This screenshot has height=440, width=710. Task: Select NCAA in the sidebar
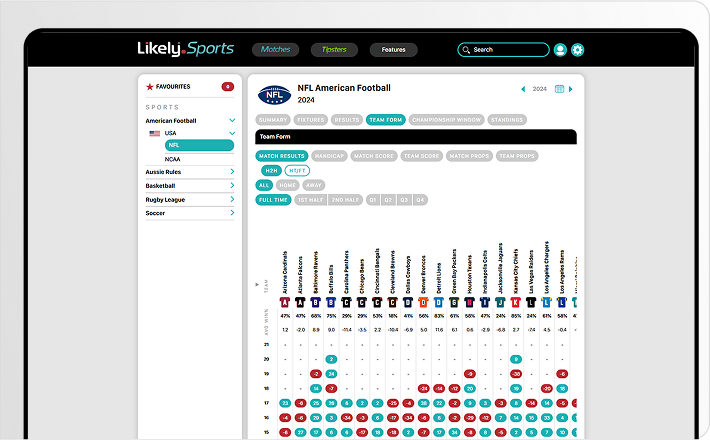(173, 159)
